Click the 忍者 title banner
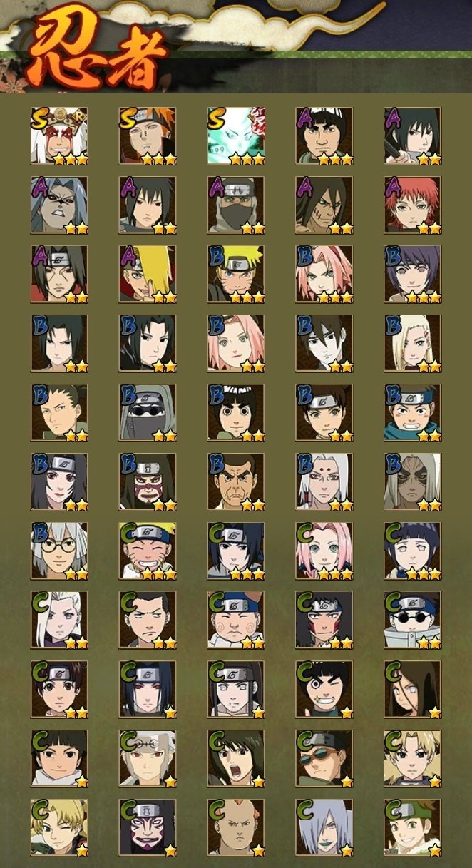 (98, 52)
